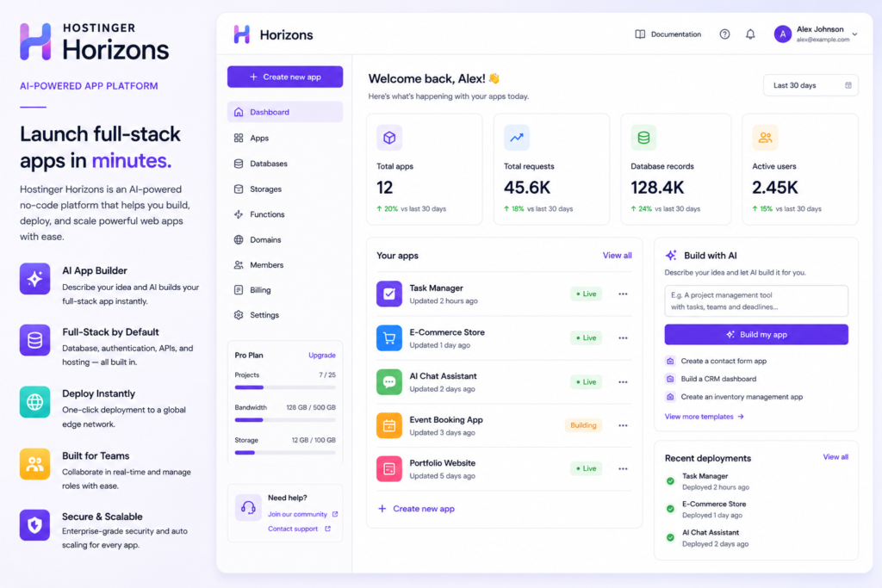Click the Active users people icon
Image resolution: width=882 pixels, height=588 pixels.
coord(765,138)
